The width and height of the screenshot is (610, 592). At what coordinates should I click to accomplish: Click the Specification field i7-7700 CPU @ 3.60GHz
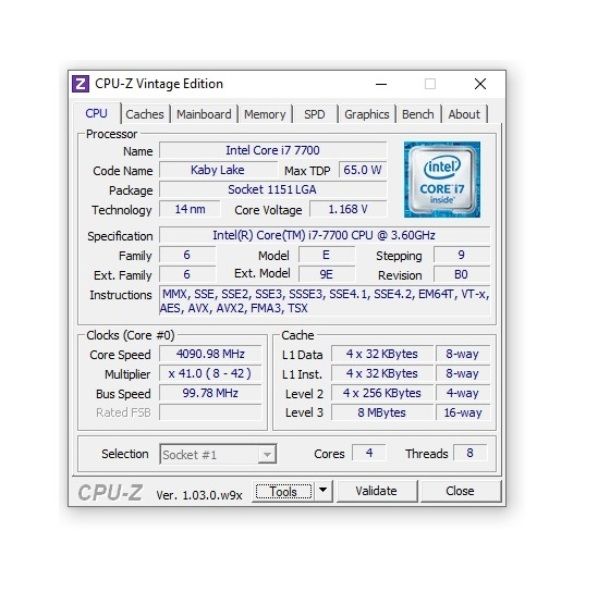324,235
